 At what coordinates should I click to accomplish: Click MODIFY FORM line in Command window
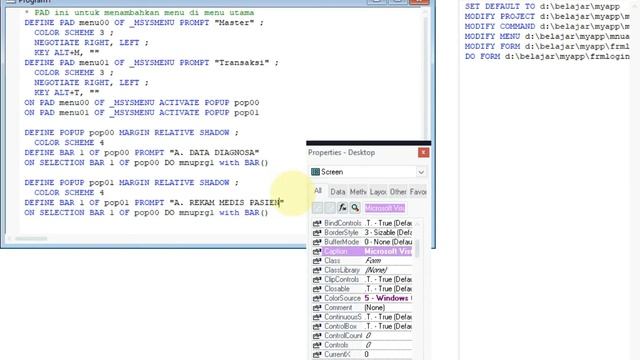tap(547, 47)
